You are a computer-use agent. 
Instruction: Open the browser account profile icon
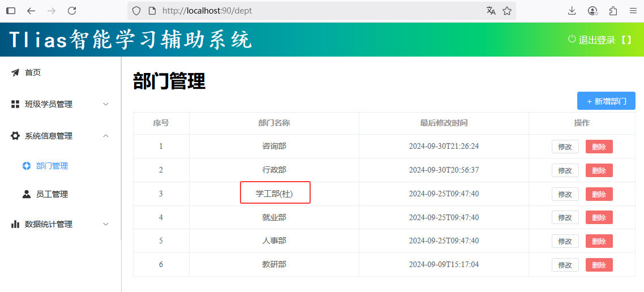593,11
